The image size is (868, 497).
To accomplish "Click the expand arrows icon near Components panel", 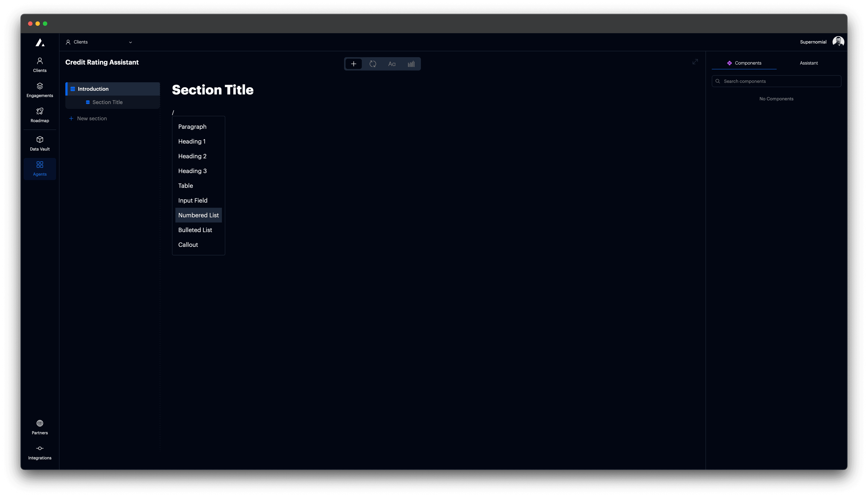I will (x=695, y=62).
